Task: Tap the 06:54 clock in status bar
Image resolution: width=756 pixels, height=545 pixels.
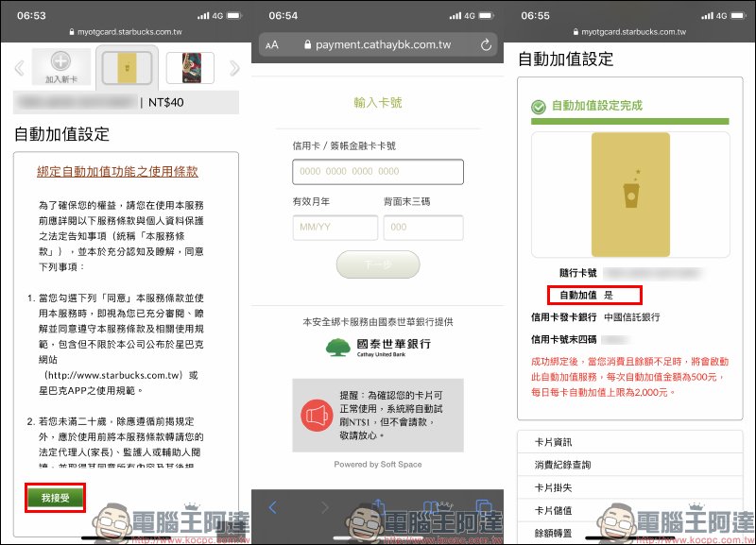Action: click(283, 15)
